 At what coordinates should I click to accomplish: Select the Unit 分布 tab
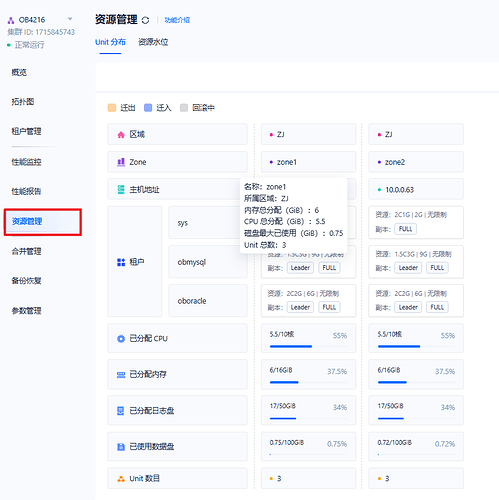110,42
